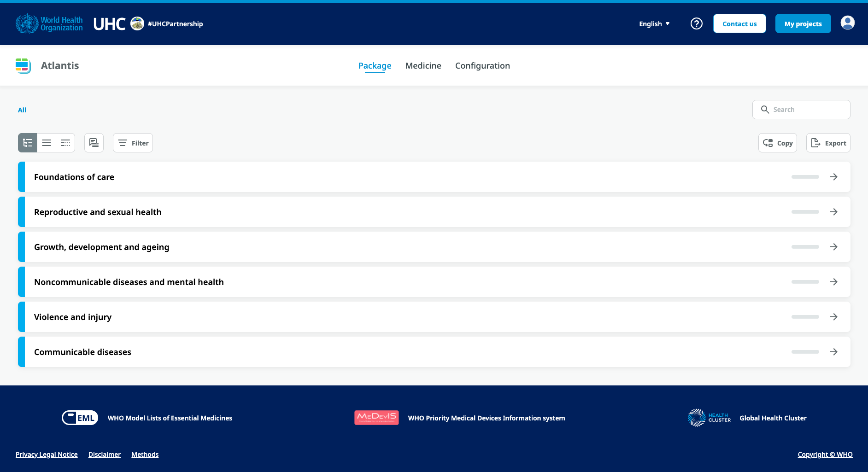This screenshot has height=472, width=868.
Task: Open the comments panel icon in toolbar
Action: point(94,143)
